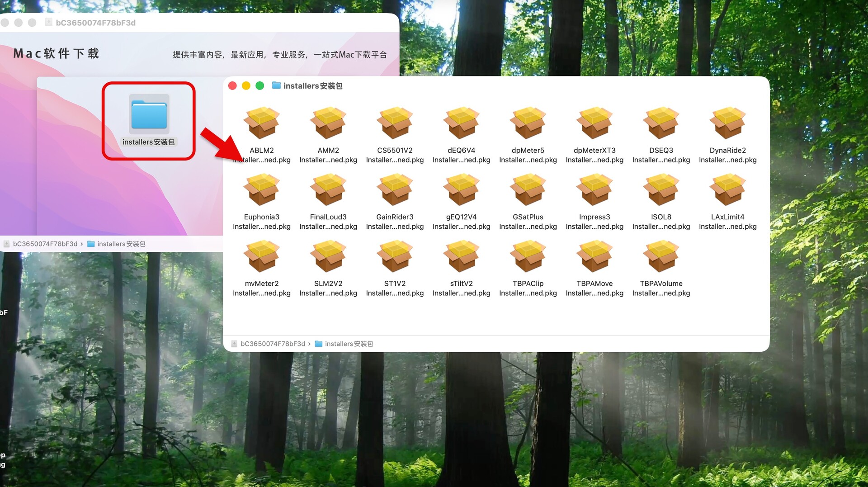Click the GSatPlus installer package
The width and height of the screenshot is (868, 487).
point(528,190)
